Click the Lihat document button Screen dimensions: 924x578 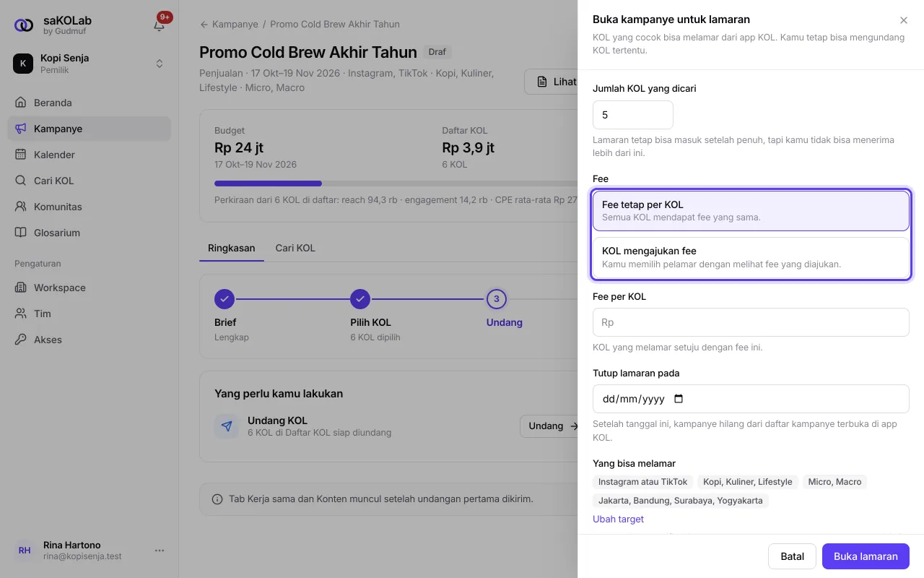[x=552, y=82]
